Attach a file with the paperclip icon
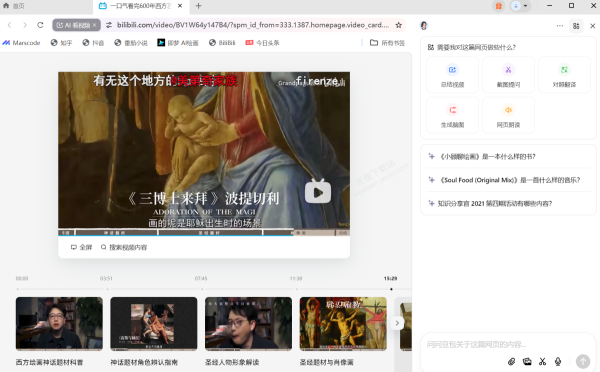Screen dimensions: 600x372 (x=512, y=361)
